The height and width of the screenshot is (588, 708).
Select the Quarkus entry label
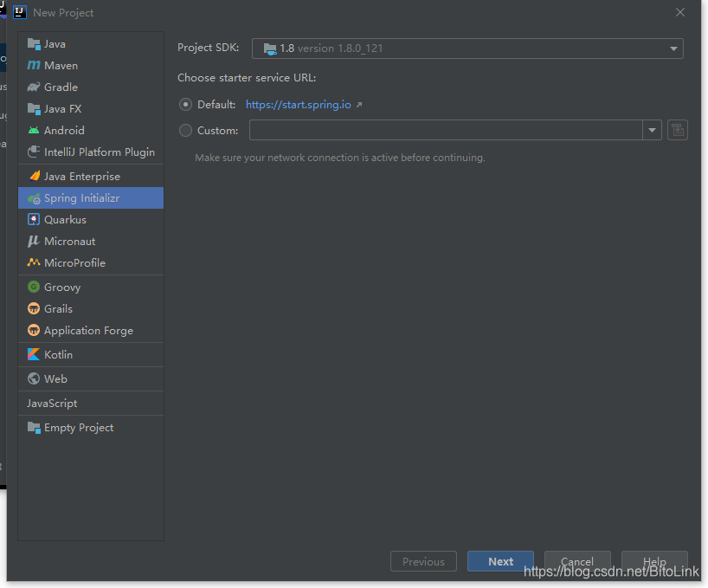pos(65,219)
